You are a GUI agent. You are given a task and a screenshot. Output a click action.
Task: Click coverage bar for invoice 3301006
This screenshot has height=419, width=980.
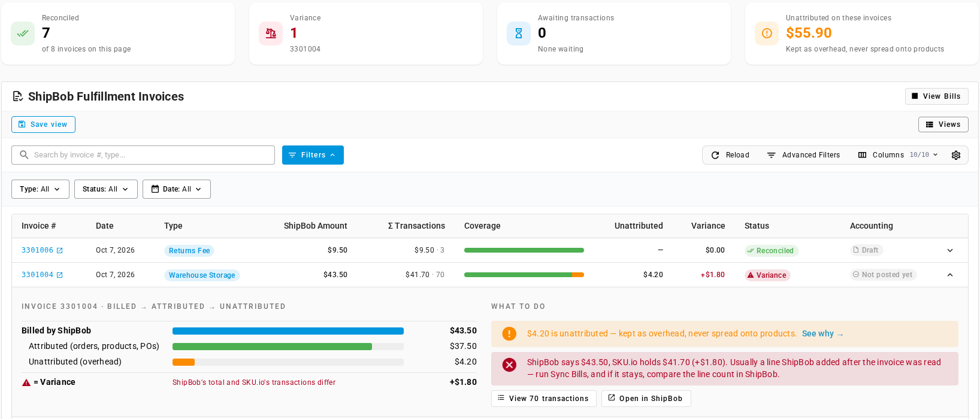point(524,250)
